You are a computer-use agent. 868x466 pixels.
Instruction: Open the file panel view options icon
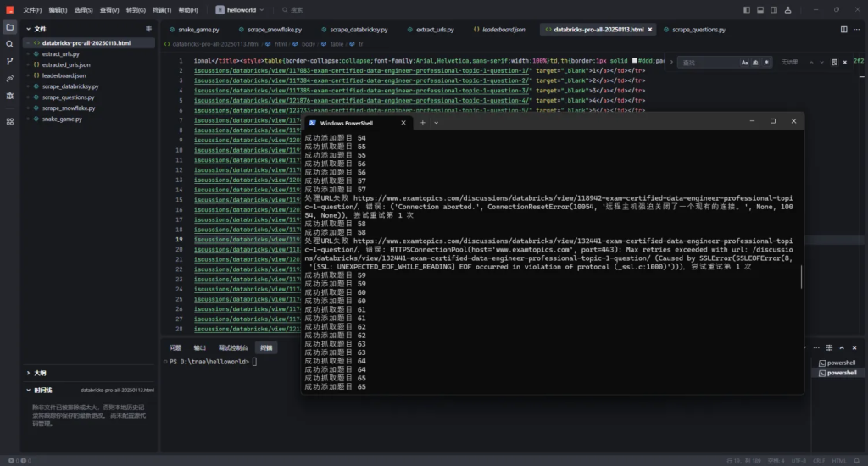coord(148,29)
